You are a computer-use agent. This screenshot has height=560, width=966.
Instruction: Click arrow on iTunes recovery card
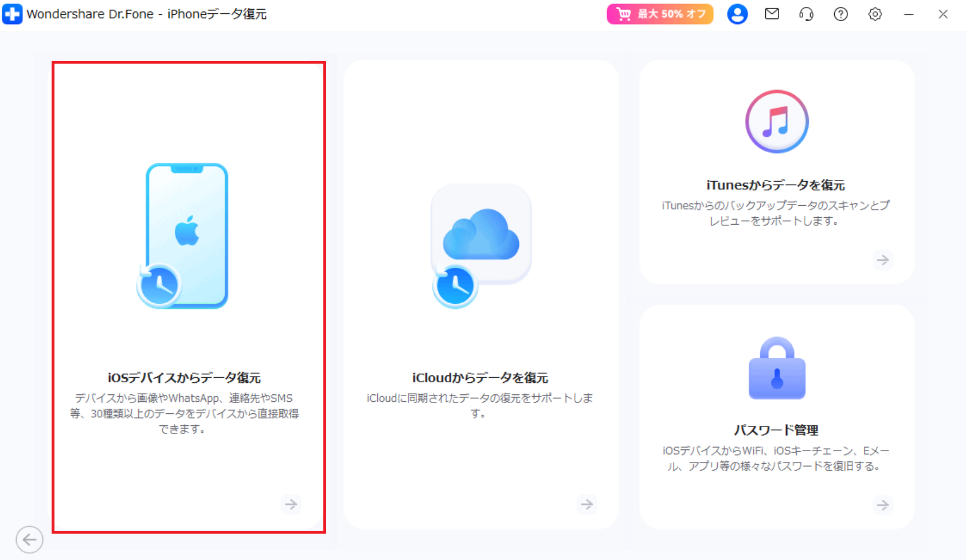pyautogui.click(x=883, y=260)
